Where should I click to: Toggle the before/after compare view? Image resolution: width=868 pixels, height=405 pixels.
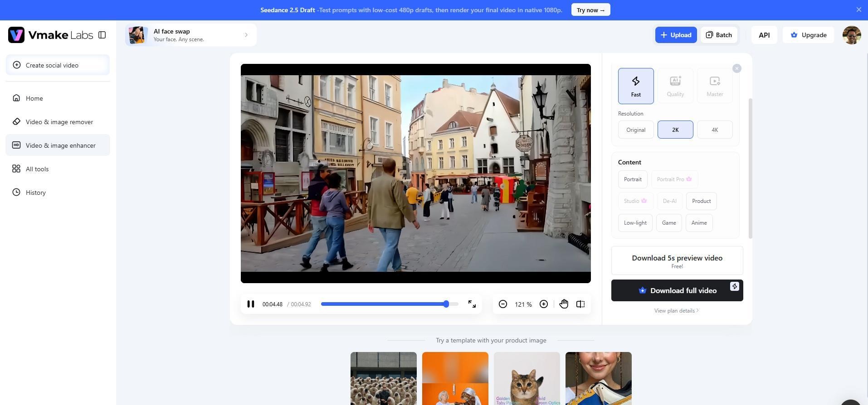(x=580, y=304)
